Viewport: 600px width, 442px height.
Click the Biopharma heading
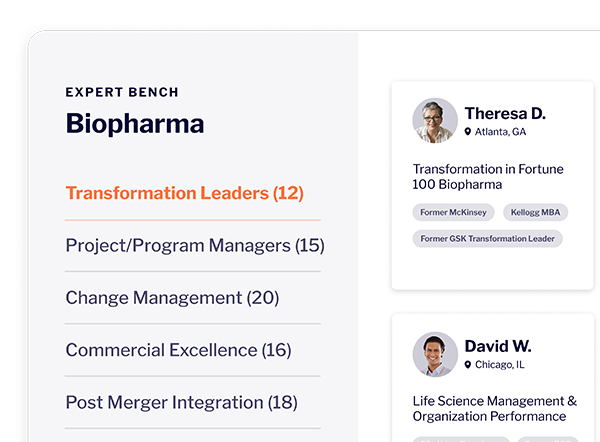[135, 124]
